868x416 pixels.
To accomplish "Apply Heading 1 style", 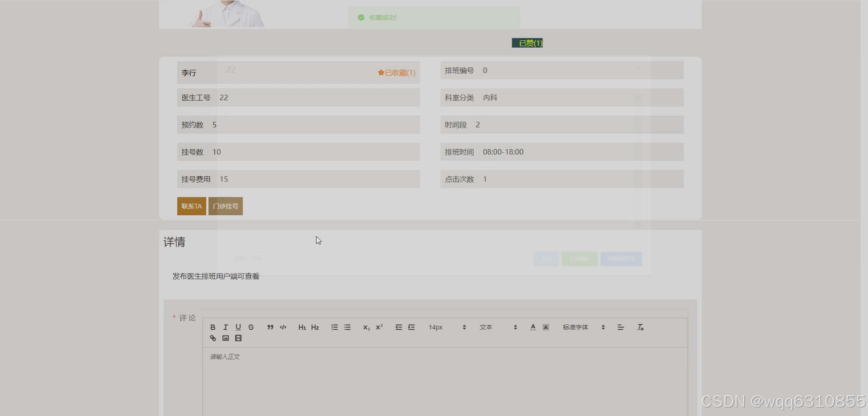I will (302, 327).
